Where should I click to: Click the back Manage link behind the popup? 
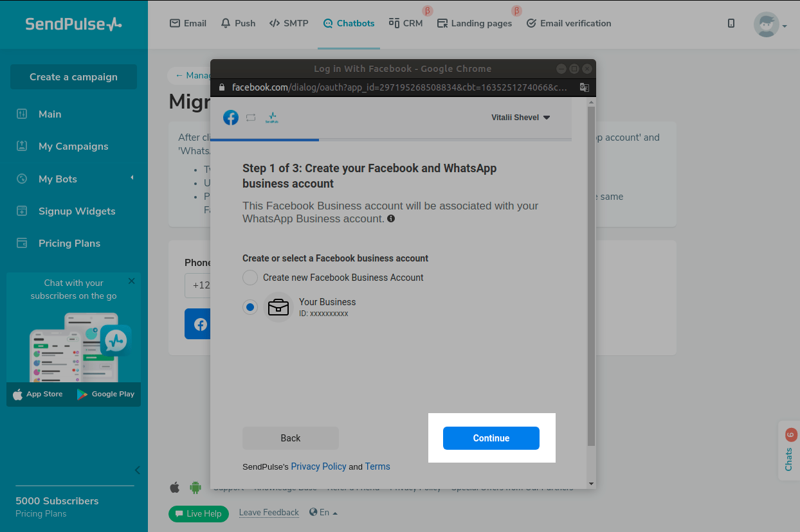(192, 75)
